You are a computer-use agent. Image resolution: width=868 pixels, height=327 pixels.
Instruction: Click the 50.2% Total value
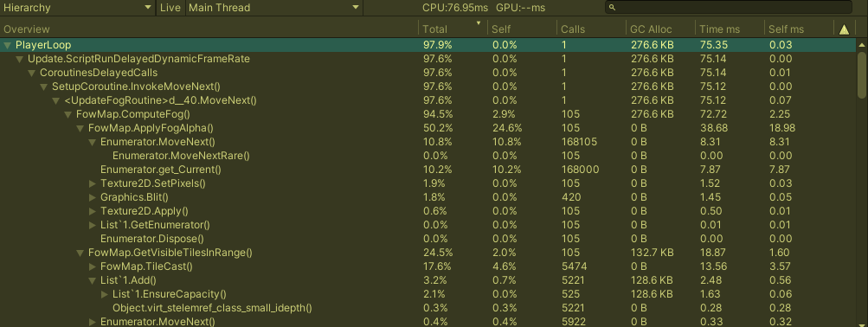point(438,128)
